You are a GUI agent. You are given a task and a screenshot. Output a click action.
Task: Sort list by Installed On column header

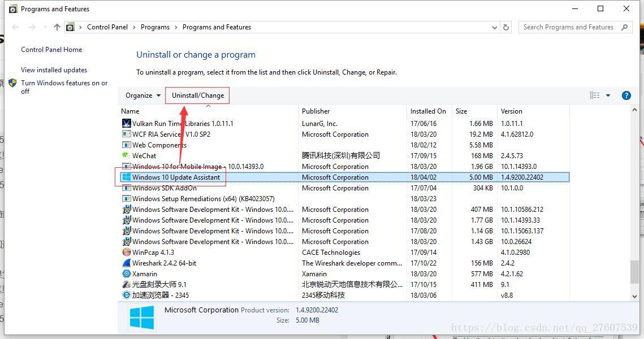[x=429, y=111]
